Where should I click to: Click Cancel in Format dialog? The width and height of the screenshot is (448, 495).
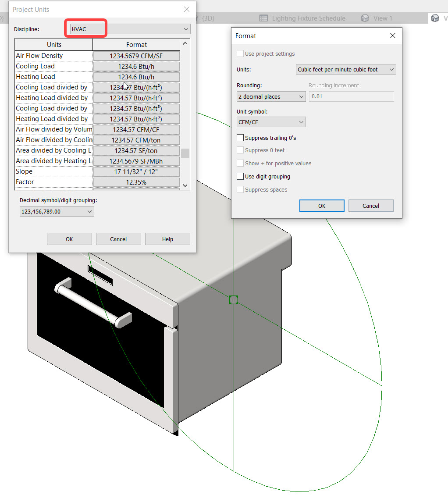click(x=371, y=206)
